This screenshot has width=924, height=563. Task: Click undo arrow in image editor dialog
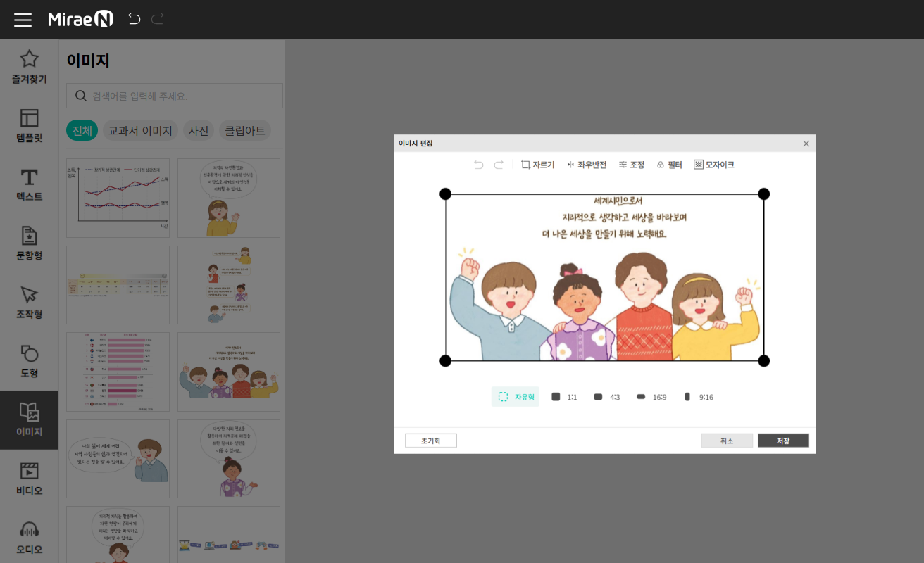pyautogui.click(x=479, y=165)
